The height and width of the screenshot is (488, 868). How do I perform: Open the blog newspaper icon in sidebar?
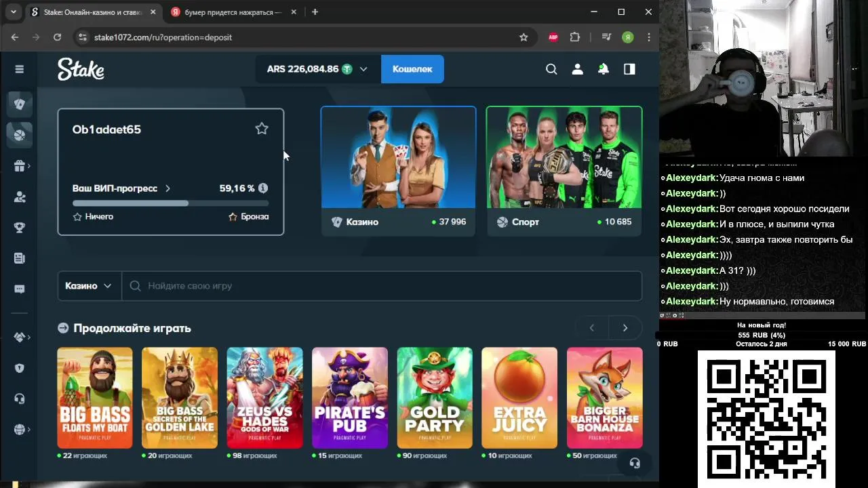pyautogui.click(x=19, y=258)
